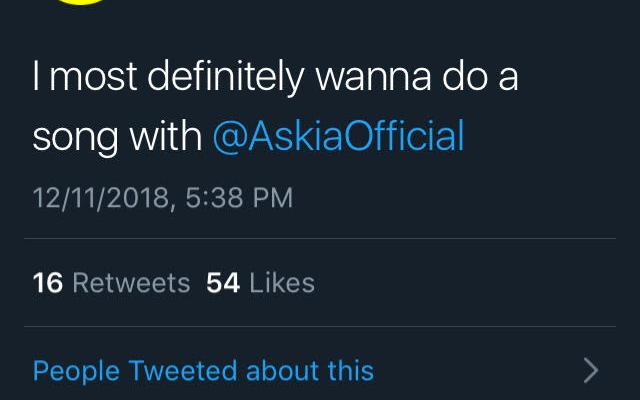
Task: Tap the word Retweets label
Action: 131,283
